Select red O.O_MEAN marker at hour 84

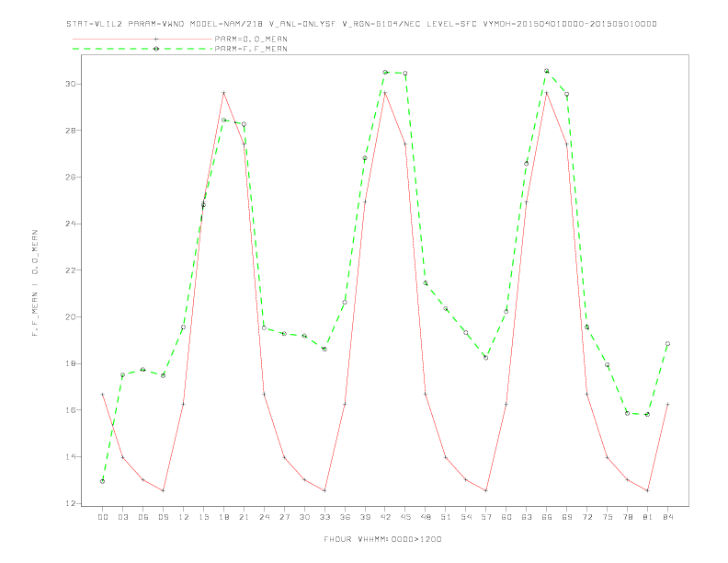coord(667,404)
